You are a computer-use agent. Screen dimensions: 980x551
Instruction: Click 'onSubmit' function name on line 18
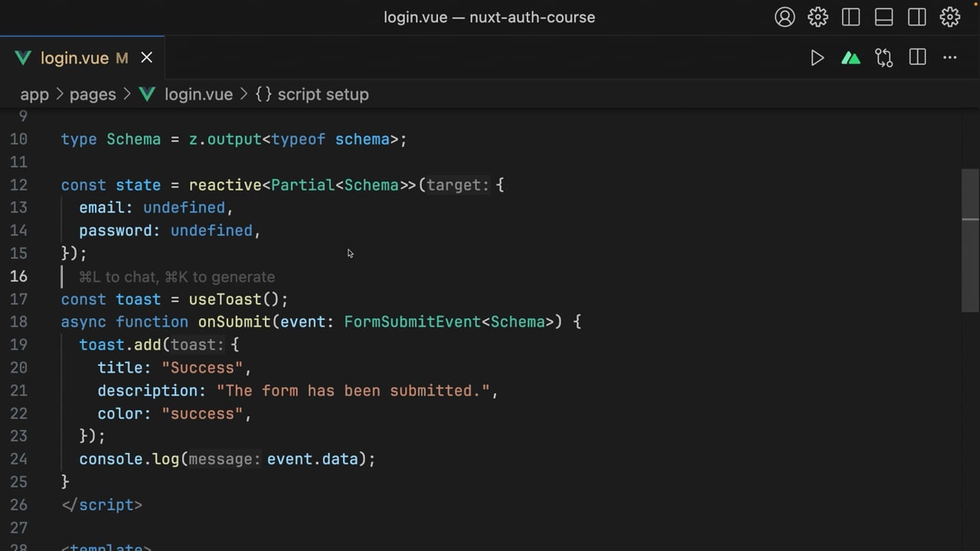coord(234,322)
